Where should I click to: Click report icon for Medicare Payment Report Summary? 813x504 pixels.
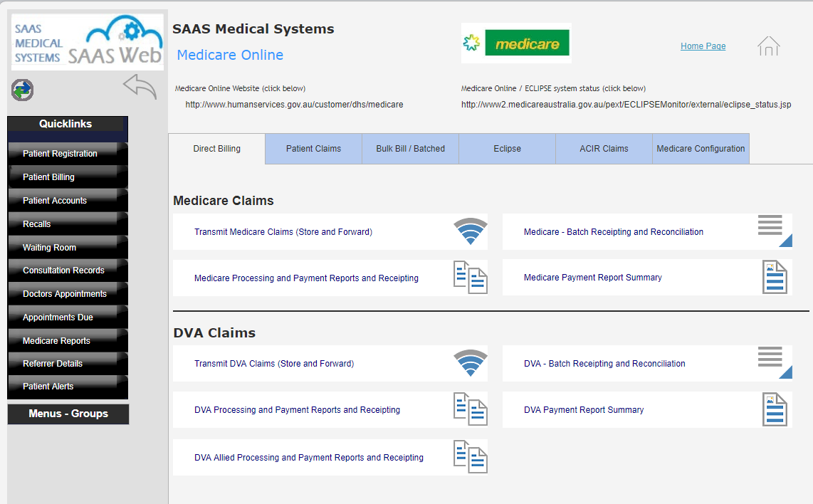click(x=775, y=277)
